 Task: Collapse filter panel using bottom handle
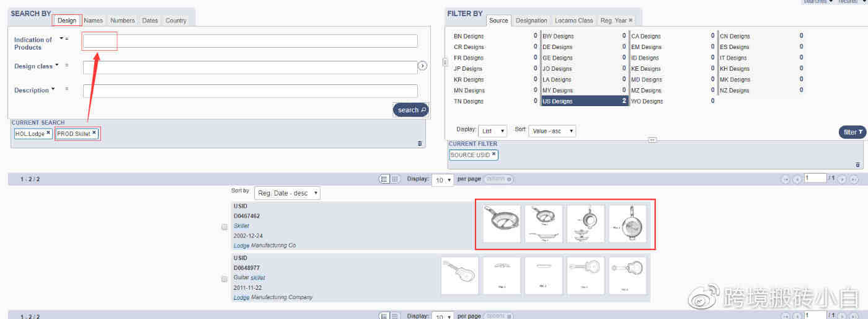[652, 140]
